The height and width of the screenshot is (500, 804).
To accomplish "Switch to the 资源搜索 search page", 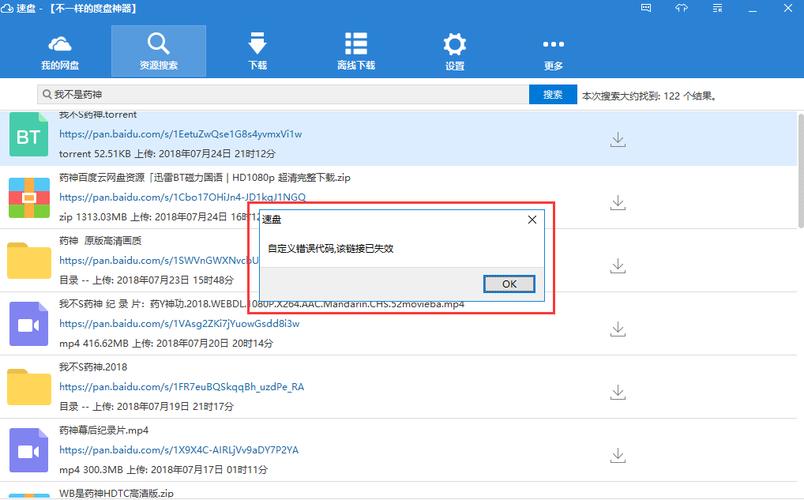I will (x=158, y=52).
